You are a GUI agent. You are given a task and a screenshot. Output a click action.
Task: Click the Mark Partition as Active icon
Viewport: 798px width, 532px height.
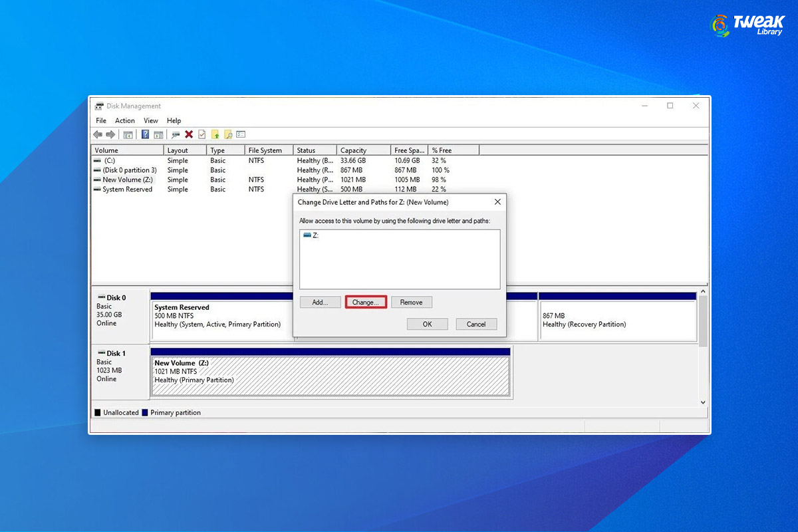tap(202, 134)
